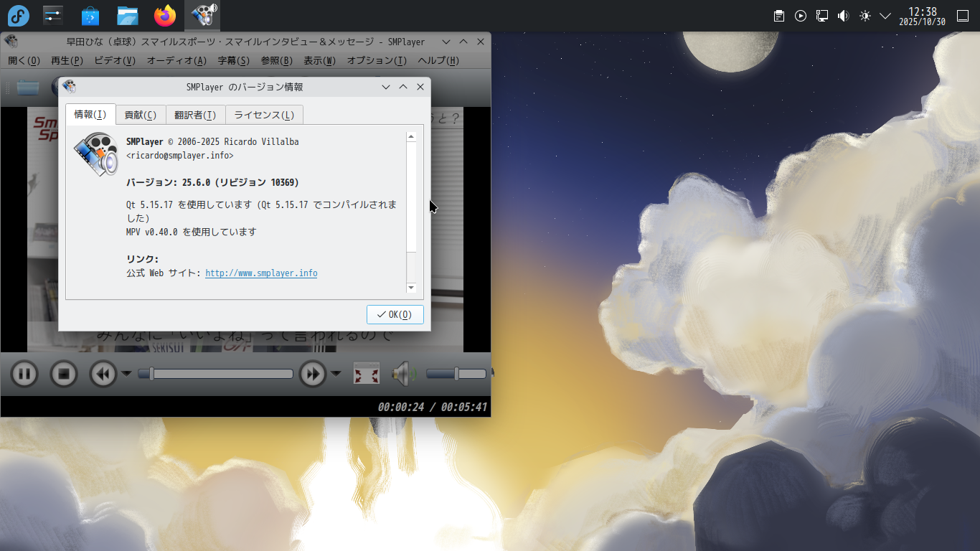The height and width of the screenshot is (551, 980).
Task: Open the file manager from the panel
Action: [128, 15]
